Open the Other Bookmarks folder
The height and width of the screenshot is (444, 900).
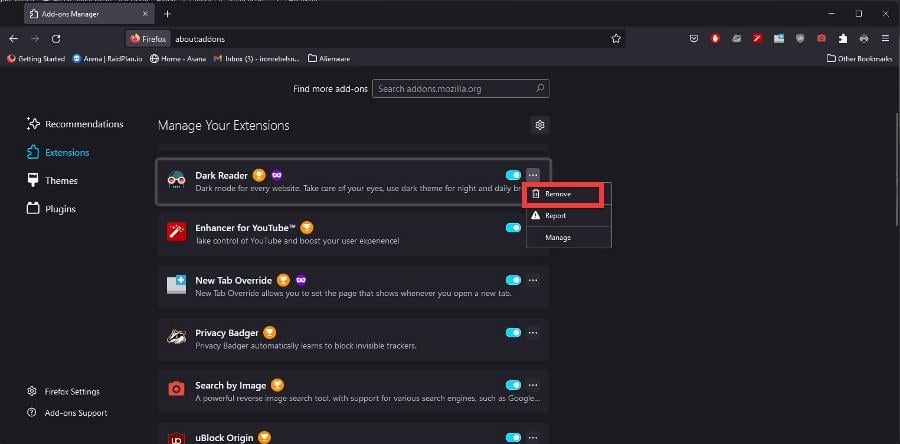(x=860, y=59)
